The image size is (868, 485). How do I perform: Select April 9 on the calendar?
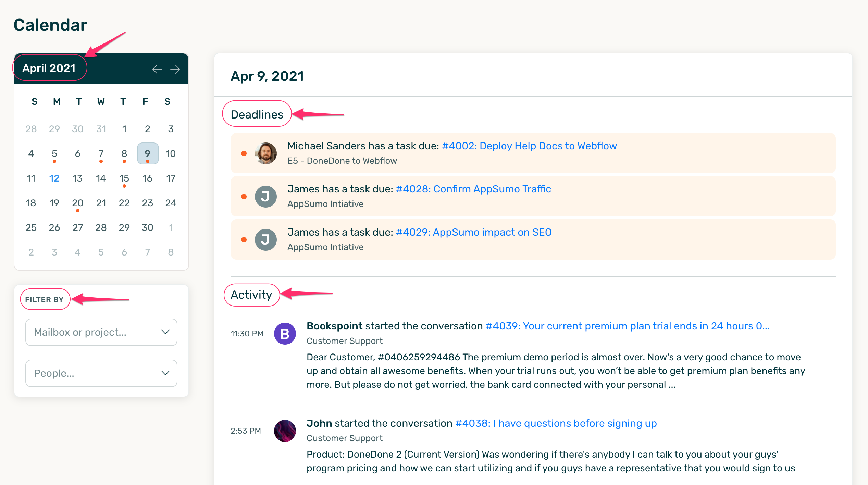pyautogui.click(x=148, y=153)
